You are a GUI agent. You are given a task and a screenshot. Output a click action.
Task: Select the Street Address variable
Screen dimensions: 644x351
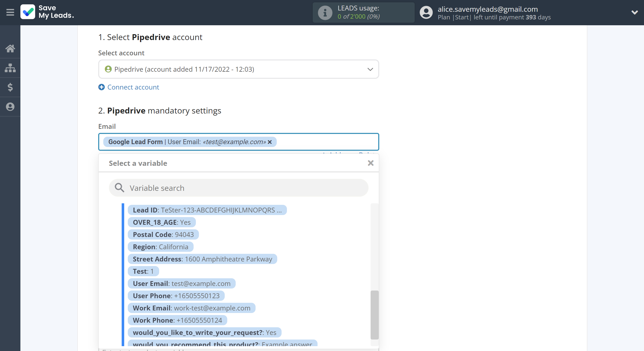(202, 259)
